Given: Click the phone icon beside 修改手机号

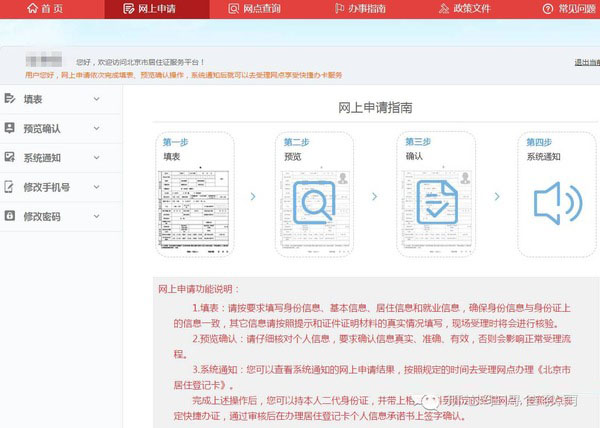Looking at the screenshot, I should (10, 187).
